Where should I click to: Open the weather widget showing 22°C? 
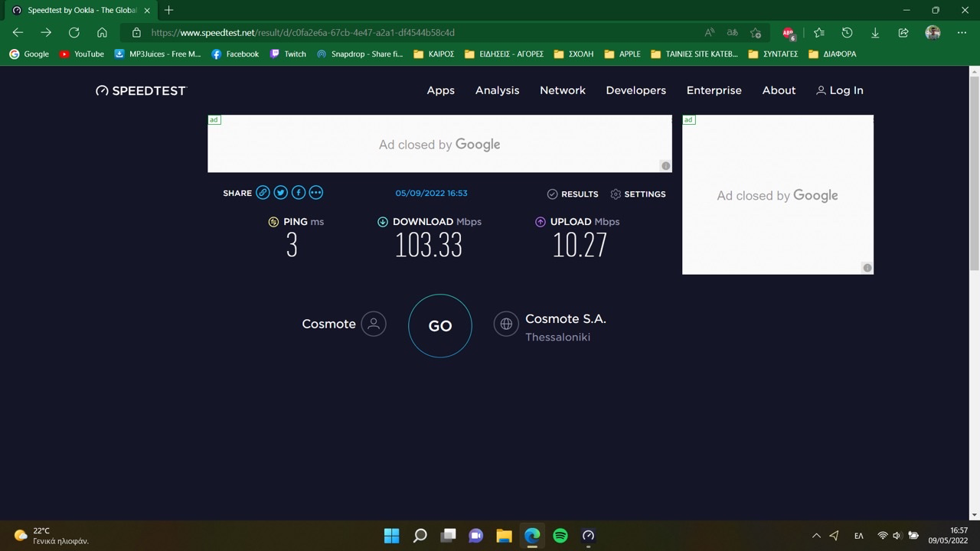51,536
